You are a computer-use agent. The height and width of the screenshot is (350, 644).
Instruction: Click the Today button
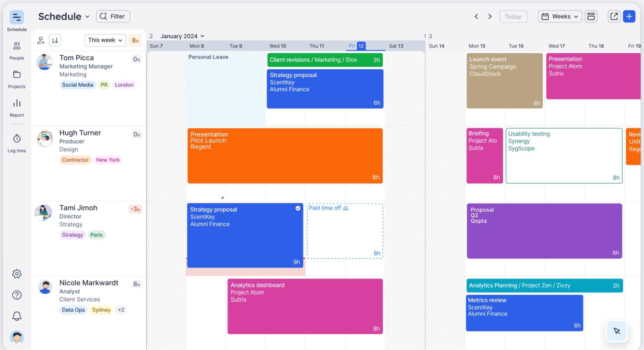click(513, 16)
